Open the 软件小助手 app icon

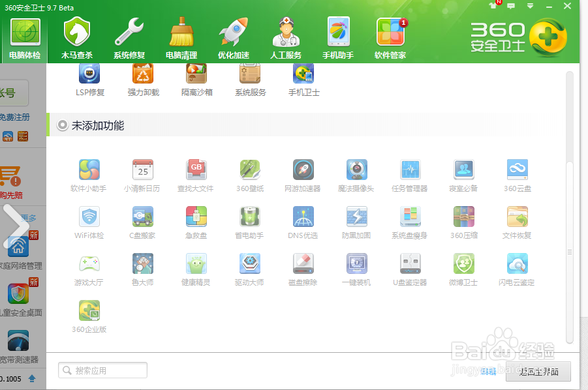[x=89, y=170]
